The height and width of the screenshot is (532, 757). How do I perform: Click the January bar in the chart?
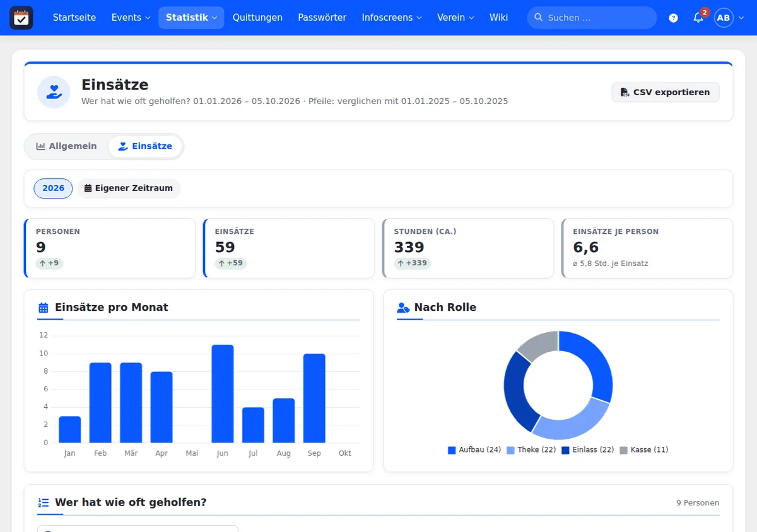pos(70,429)
